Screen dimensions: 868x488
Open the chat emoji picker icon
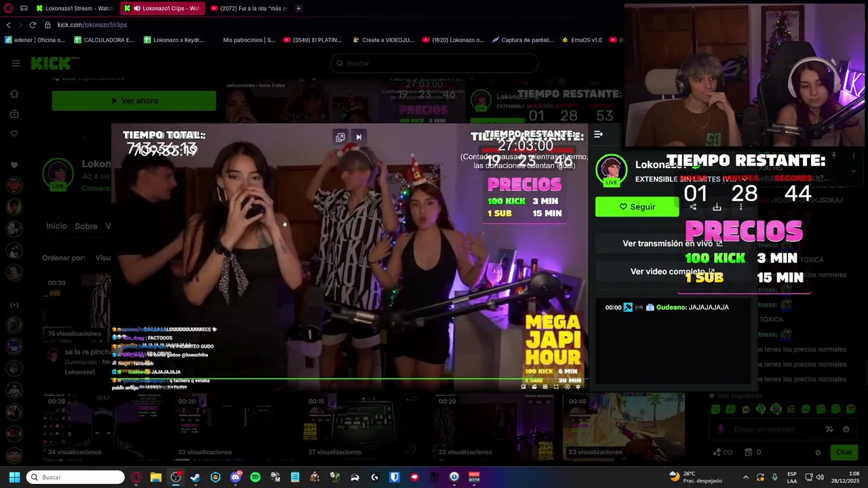point(846,429)
